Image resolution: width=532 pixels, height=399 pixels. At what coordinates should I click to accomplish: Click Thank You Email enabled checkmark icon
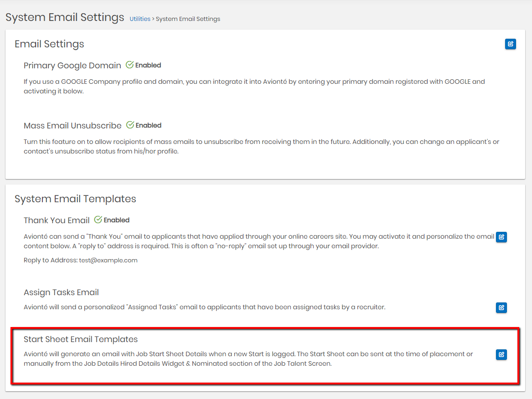[x=98, y=220]
